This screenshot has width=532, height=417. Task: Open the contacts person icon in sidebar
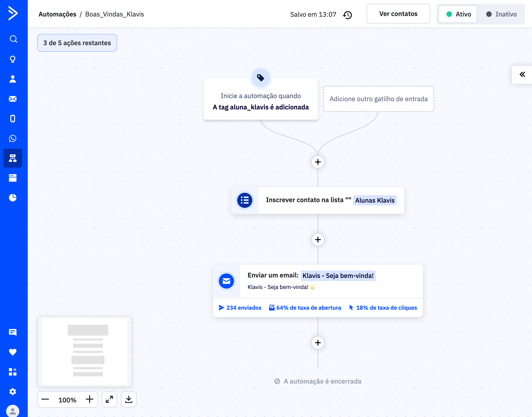[13, 79]
